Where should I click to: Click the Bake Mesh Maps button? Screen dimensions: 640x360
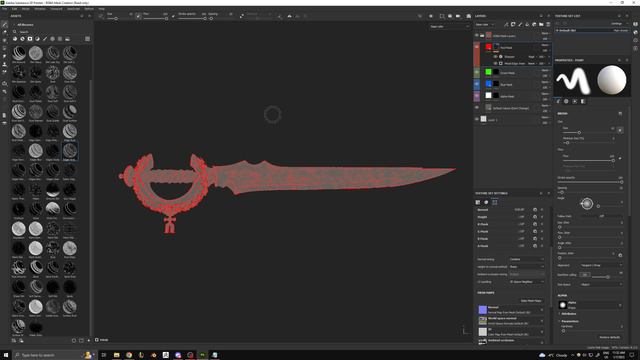pos(531,301)
